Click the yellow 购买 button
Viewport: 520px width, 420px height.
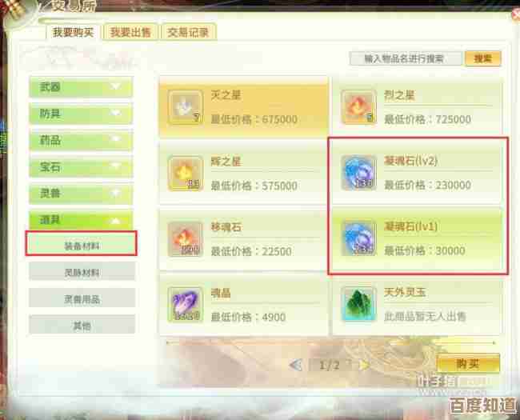pos(468,364)
